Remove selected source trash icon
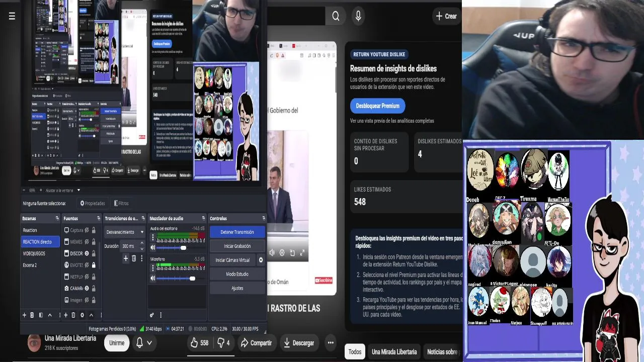644x362 pixels. tap(73, 315)
